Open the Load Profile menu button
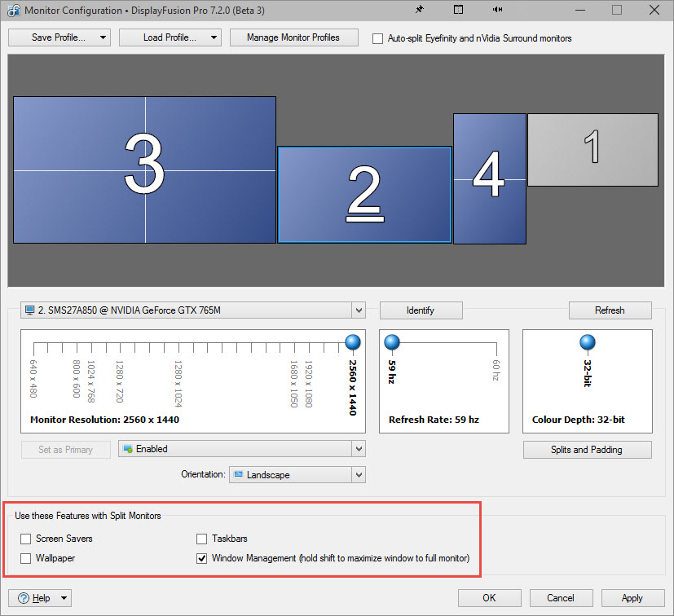 tap(170, 37)
